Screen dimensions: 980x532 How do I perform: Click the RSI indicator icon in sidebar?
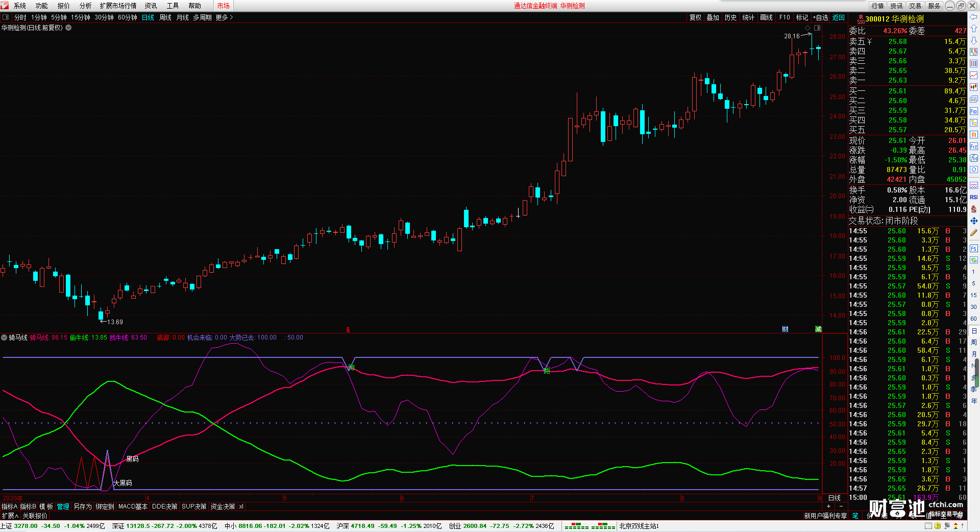[974, 197]
